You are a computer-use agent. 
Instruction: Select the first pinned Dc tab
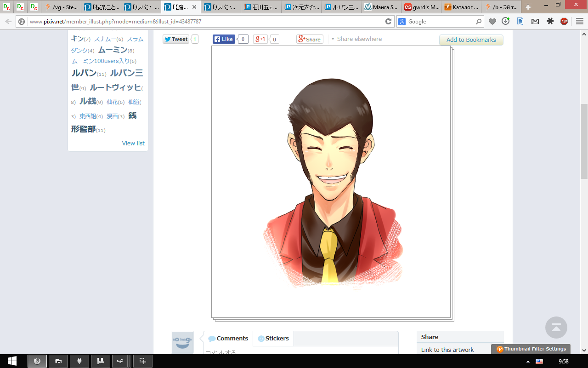(x=7, y=7)
